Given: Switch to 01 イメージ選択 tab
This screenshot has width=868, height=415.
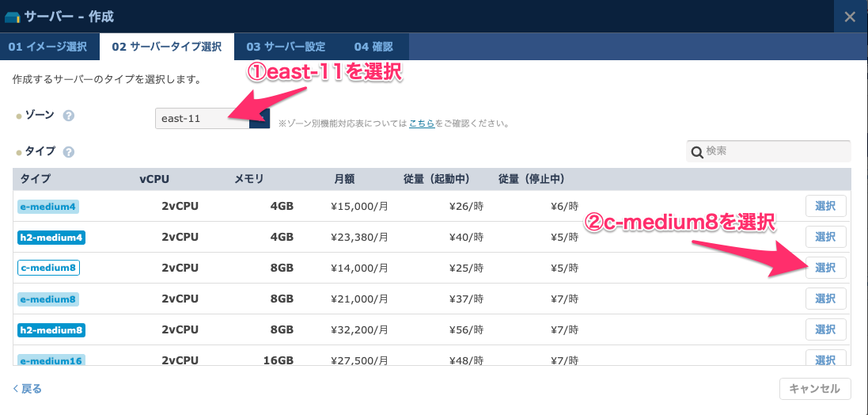Looking at the screenshot, I should pyautogui.click(x=47, y=47).
